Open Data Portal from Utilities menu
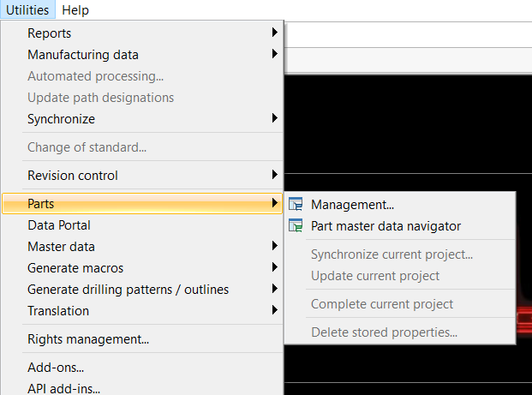 tap(142, 225)
